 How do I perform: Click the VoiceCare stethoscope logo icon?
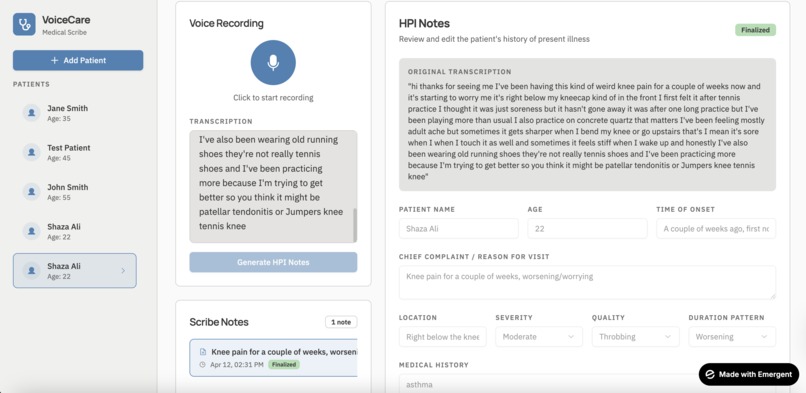click(x=24, y=24)
